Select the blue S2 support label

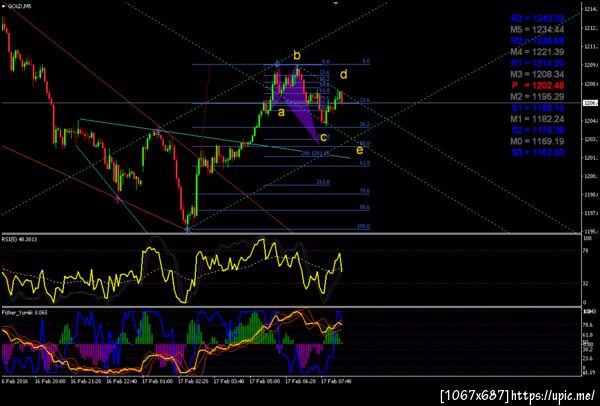point(537,130)
